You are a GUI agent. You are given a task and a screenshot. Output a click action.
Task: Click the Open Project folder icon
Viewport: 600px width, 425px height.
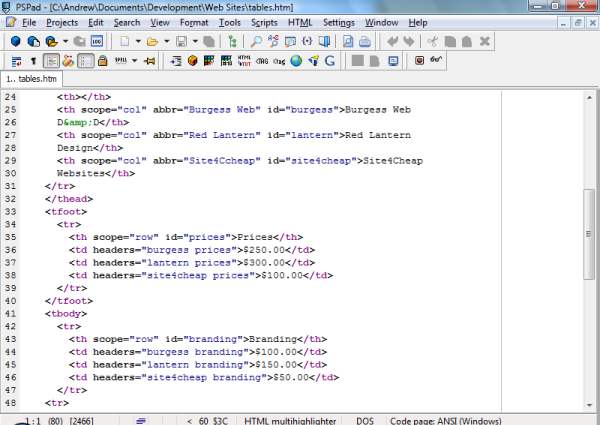click(x=51, y=41)
